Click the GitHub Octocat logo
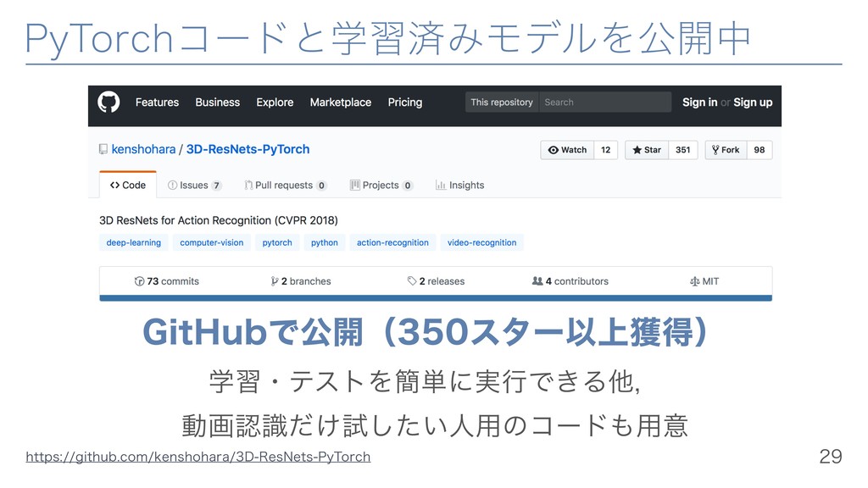Image resolution: width=868 pixels, height=488 pixels. coord(108,103)
